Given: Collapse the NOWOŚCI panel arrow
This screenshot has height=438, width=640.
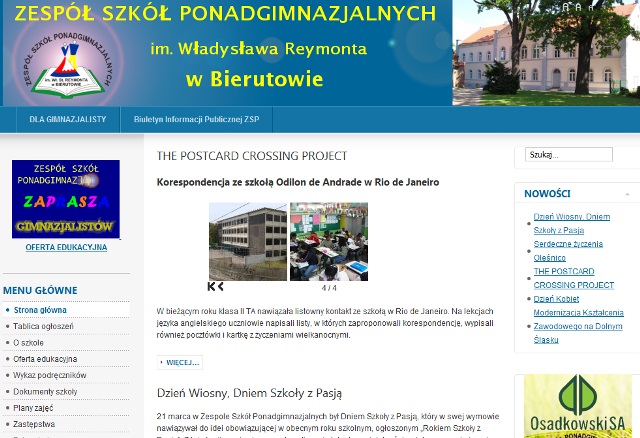Looking at the screenshot, I should pyautogui.click(x=627, y=194).
